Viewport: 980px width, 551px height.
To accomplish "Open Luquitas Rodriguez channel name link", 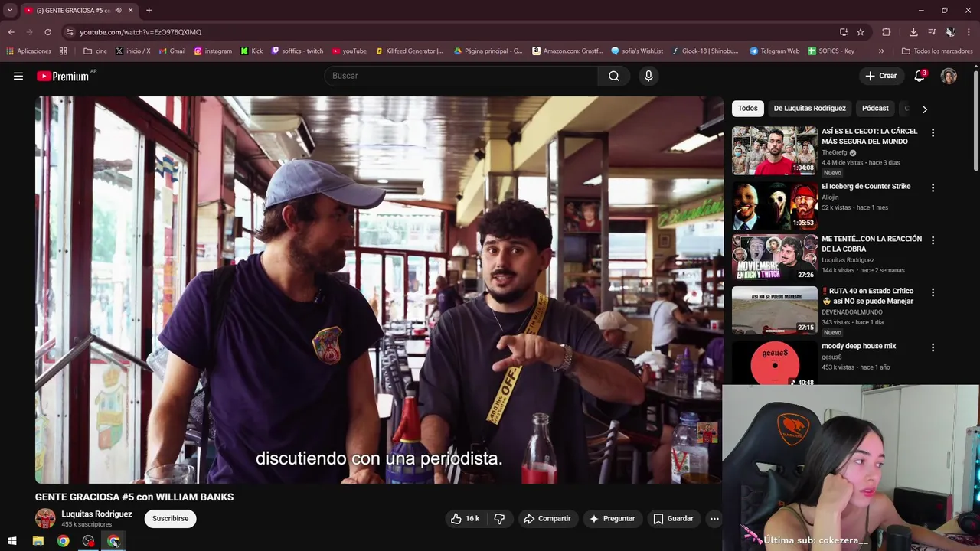I will 96,514.
